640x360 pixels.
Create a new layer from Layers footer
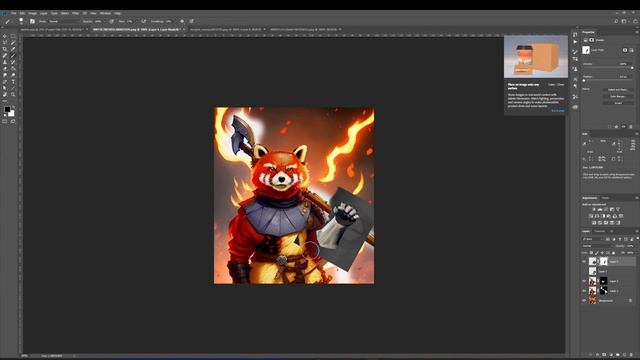point(624,355)
